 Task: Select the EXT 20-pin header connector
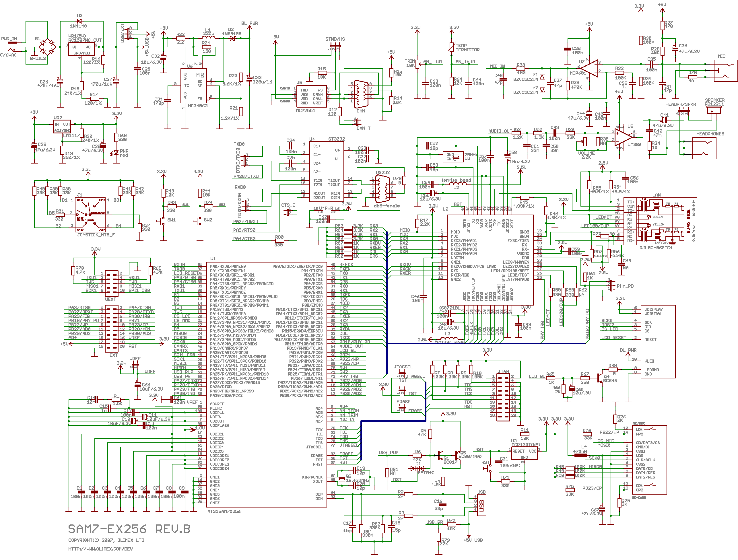click(x=111, y=328)
